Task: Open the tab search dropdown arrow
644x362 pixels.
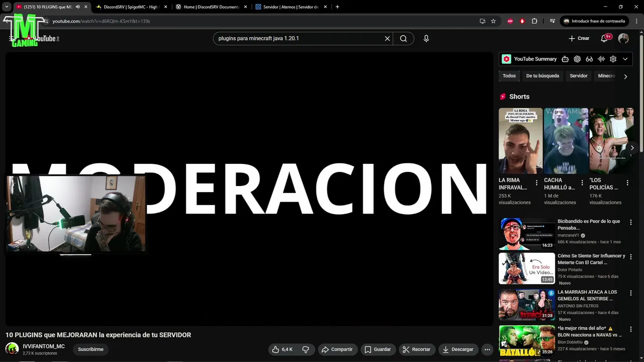Action: [x=7, y=7]
